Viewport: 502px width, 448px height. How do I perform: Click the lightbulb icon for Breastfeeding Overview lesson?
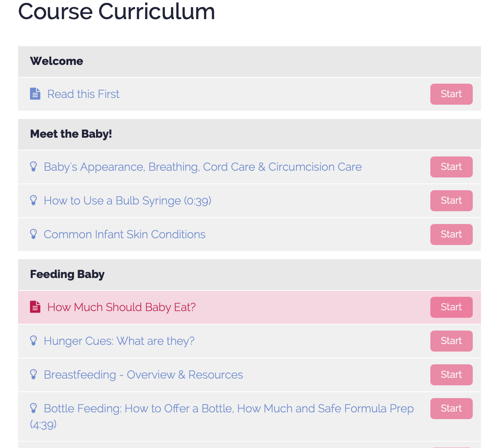pyautogui.click(x=33, y=374)
